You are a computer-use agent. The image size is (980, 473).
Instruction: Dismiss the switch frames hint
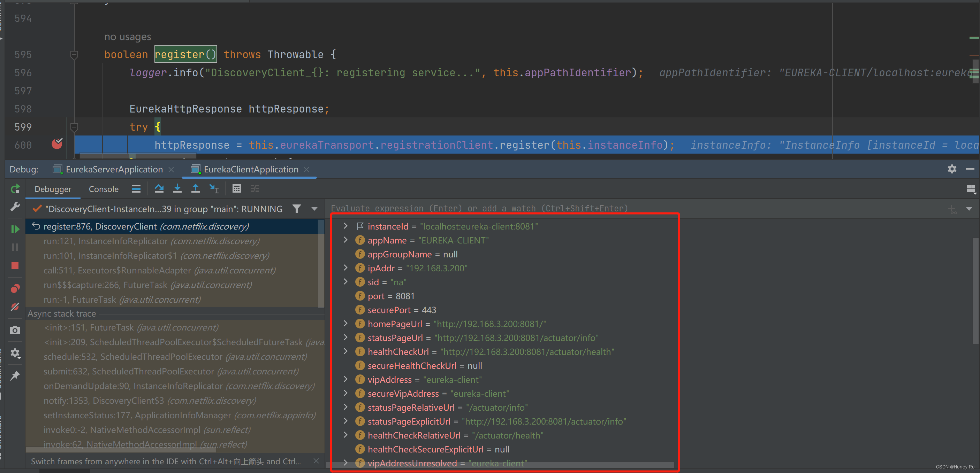point(316,461)
